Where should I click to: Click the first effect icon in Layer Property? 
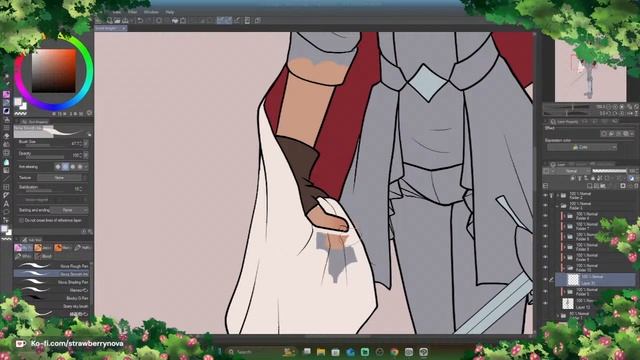pyautogui.click(x=604, y=133)
